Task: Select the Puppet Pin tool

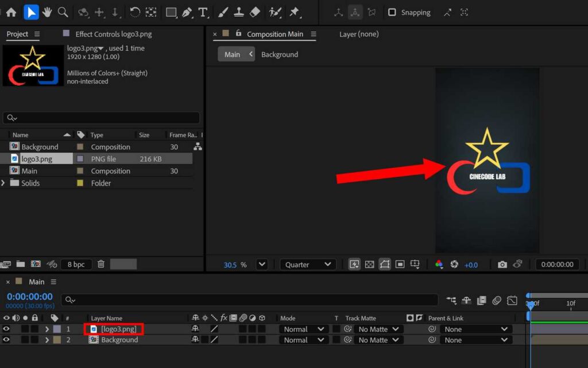Action: (295, 13)
